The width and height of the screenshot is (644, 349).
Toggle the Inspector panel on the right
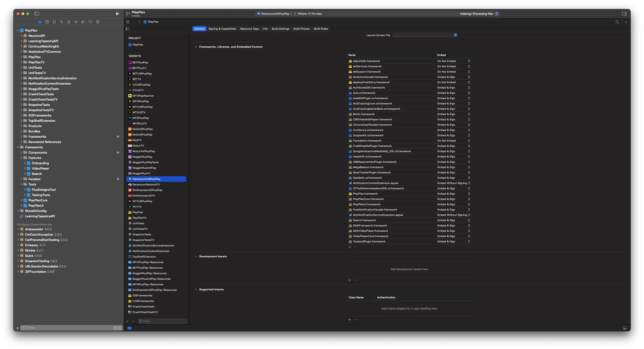point(624,14)
